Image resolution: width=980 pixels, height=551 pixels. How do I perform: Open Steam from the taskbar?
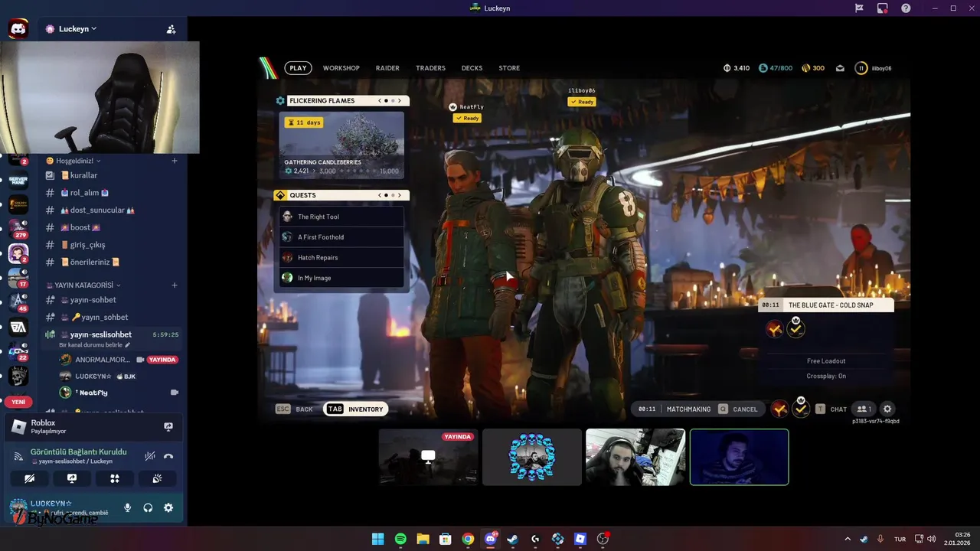click(513, 539)
